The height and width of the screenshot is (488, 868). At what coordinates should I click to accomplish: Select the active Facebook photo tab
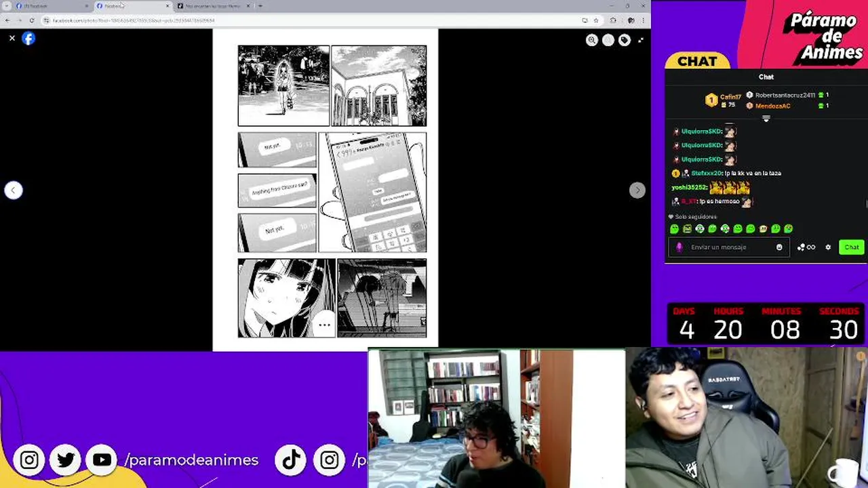coord(132,6)
